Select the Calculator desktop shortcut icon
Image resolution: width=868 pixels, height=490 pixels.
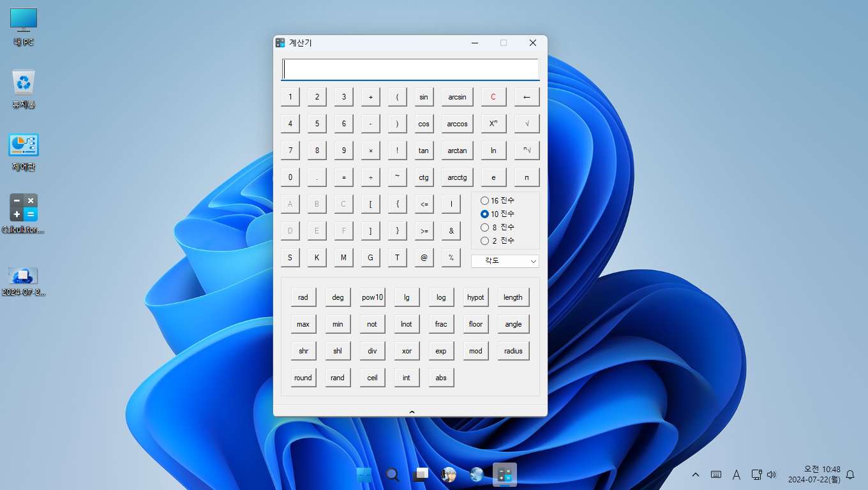coord(24,214)
